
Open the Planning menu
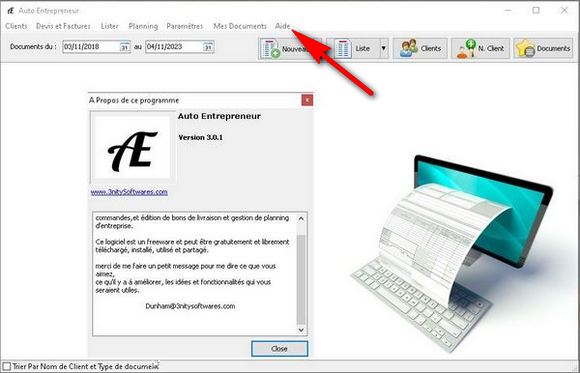(x=143, y=26)
